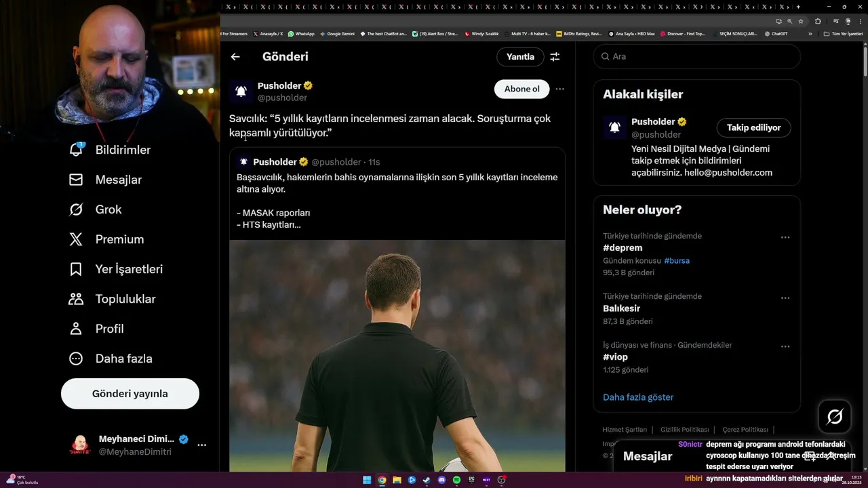
Task: Open Hizmet Şartları link
Action: click(625, 430)
